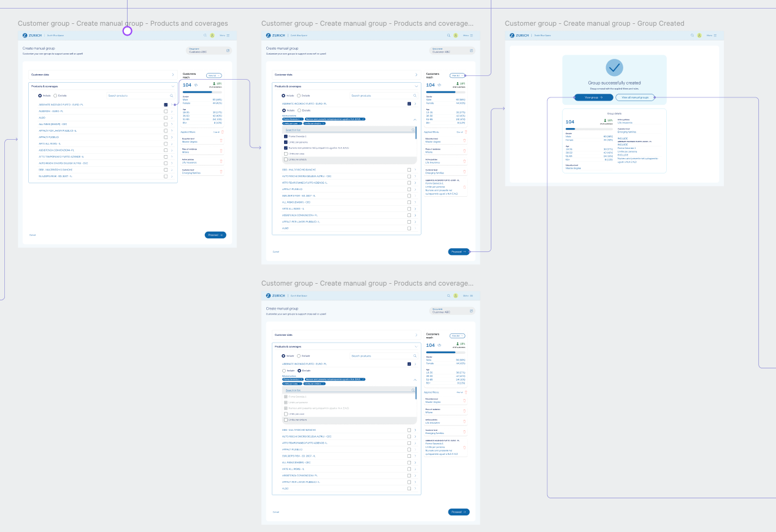Expand Customer data section in left frame
The image size is (776, 532).
click(x=172, y=75)
